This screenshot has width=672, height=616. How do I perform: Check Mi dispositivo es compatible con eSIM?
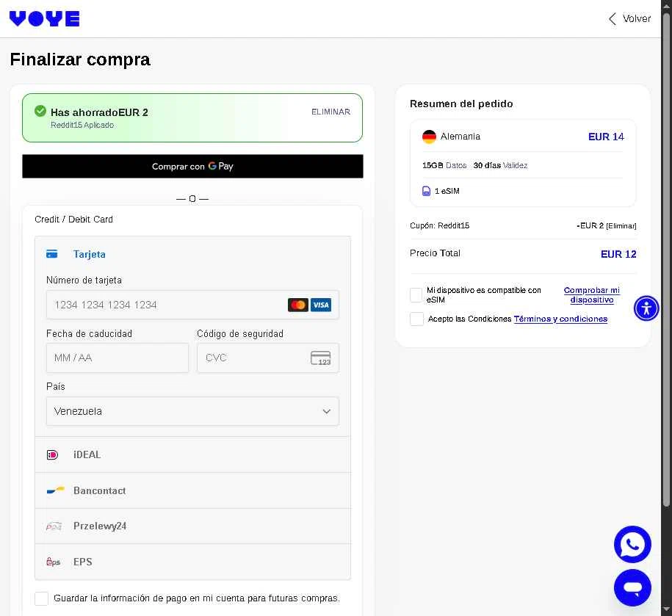point(416,294)
